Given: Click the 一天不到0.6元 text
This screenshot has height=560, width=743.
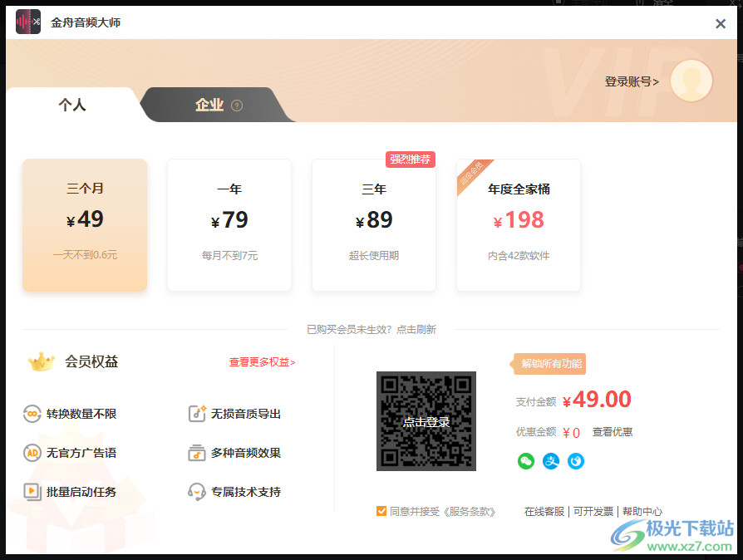Looking at the screenshot, I should 85,255.
